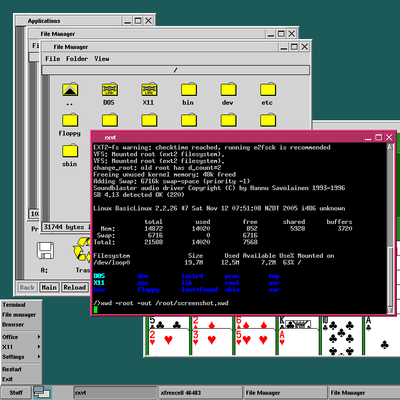Click the Reload button in Applications window
Screen dimensions: 400x400
(75, 287)
